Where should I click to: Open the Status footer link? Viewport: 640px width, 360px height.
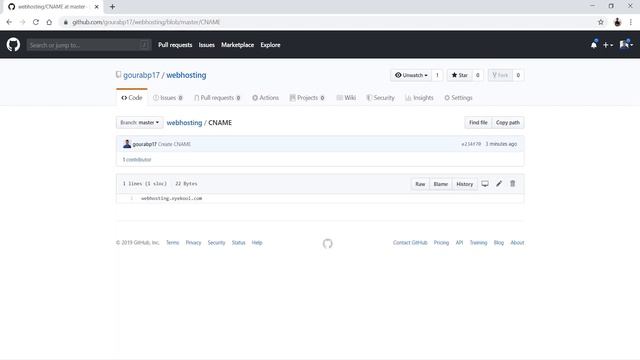point(238,242)
